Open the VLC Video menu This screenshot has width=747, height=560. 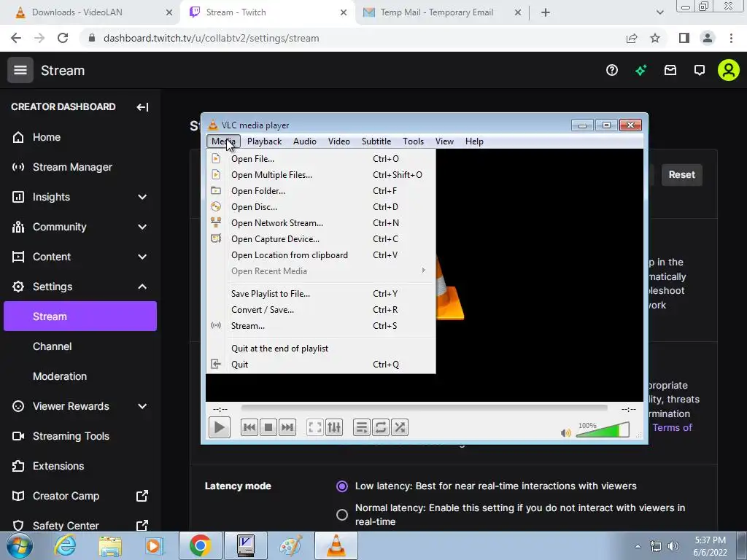click(x=338, y=141)
